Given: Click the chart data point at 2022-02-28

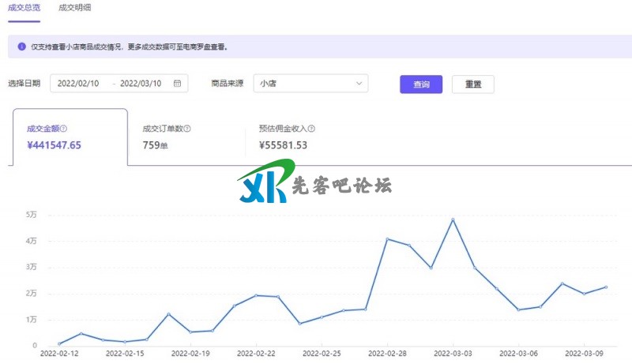Looking at the screenshot, I should click(387, 238).
